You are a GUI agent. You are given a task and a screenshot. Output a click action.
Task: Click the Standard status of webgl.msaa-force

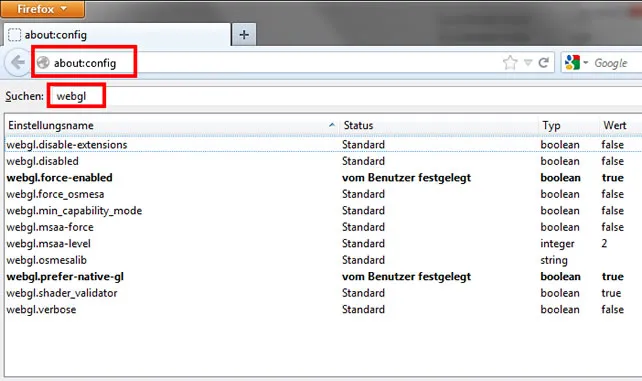[x=364, y=227]
